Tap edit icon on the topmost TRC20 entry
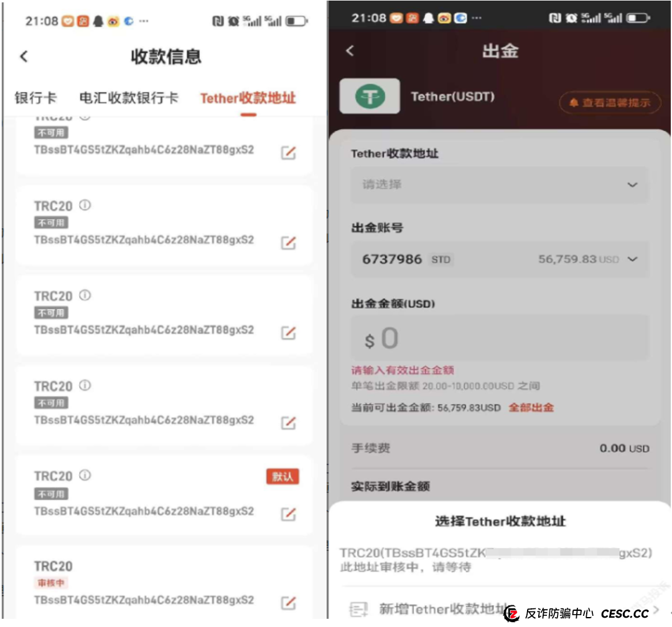 tap(288, 154)
